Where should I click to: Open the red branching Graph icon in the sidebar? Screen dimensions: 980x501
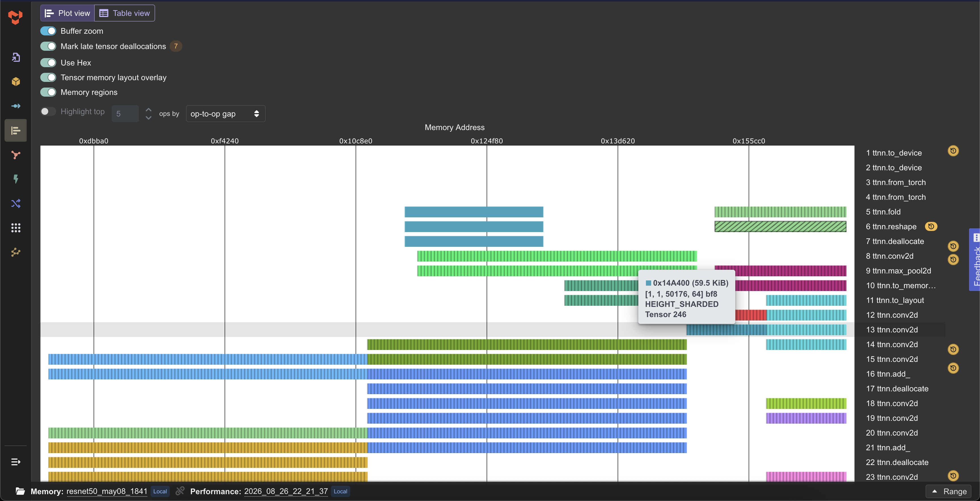coord(16,155)
